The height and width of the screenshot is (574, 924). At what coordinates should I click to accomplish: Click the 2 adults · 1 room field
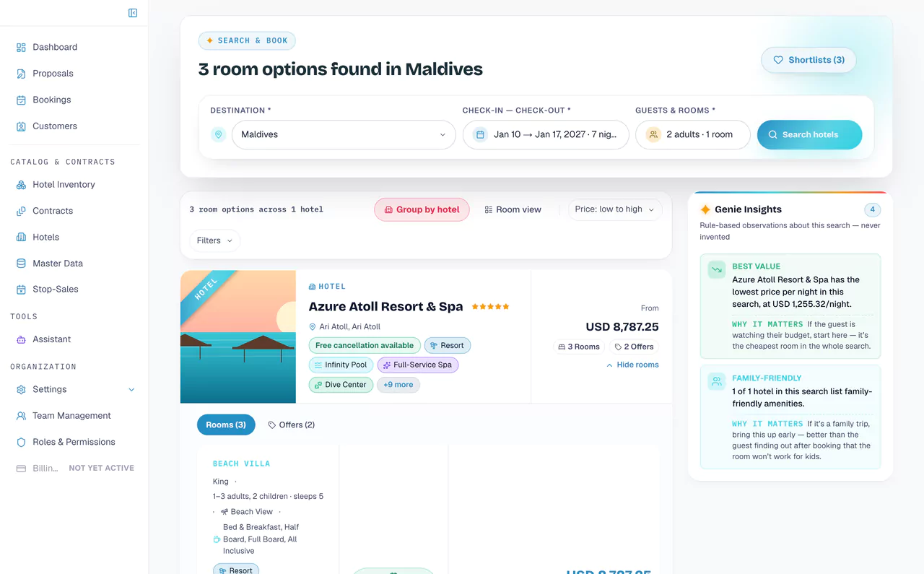[x=693, y=134]
